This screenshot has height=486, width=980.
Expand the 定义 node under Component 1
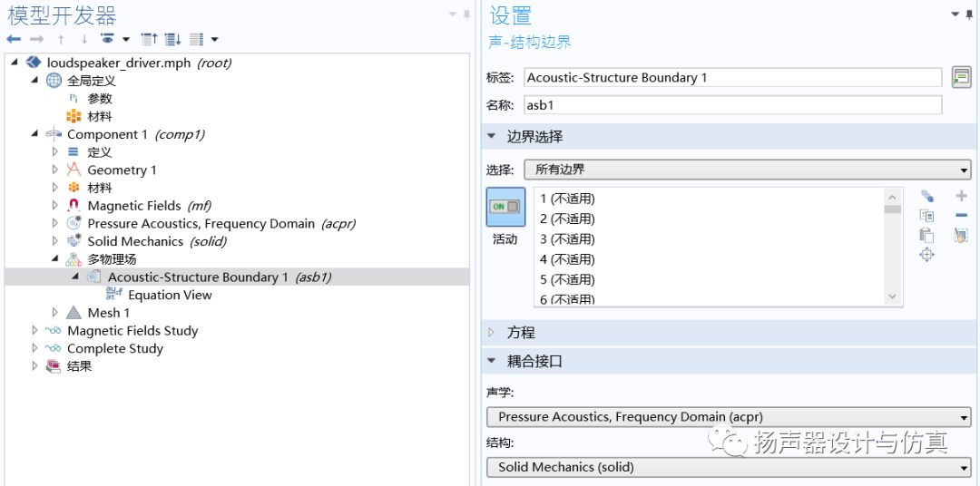[55, 151]
